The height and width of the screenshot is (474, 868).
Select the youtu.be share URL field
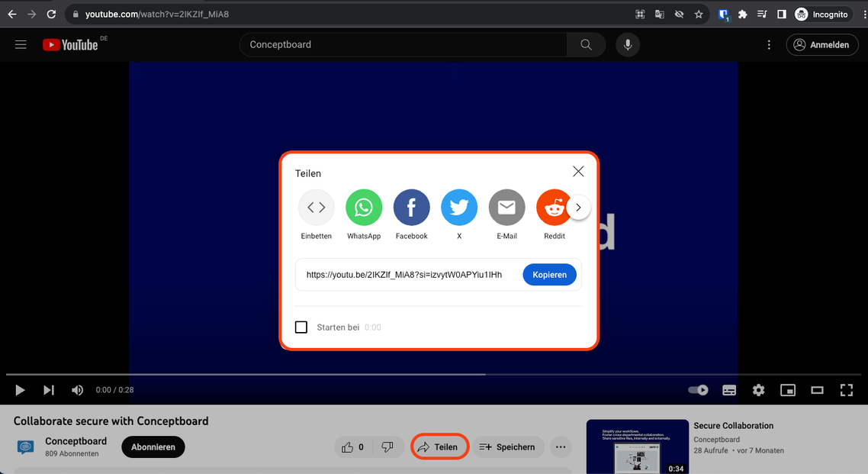404,275
